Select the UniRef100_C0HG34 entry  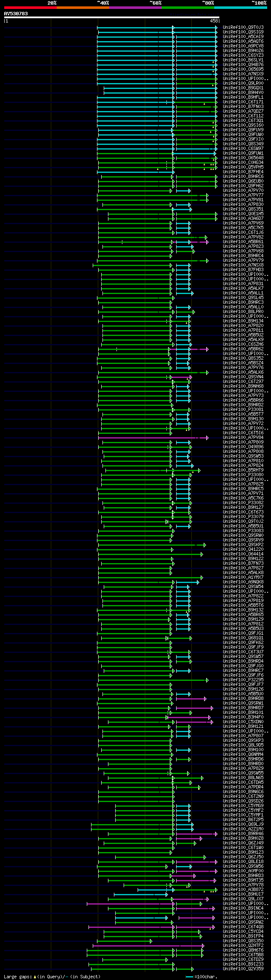click(x=243, y=162)
